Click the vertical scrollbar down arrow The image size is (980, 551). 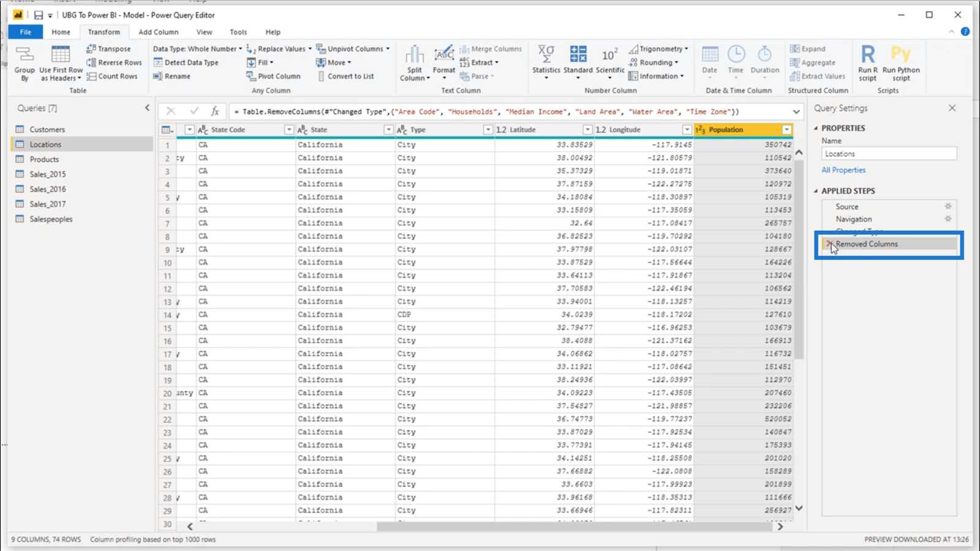click(799, 508)
